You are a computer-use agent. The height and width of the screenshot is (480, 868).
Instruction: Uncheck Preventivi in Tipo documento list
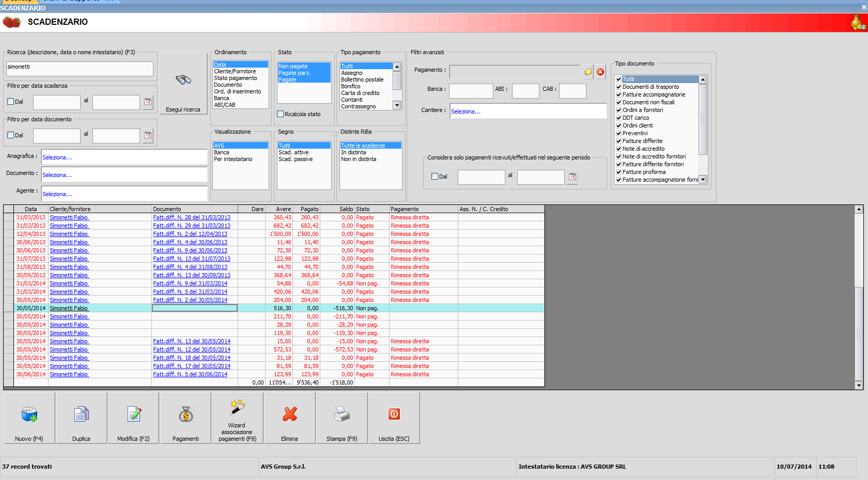(618, 133)
